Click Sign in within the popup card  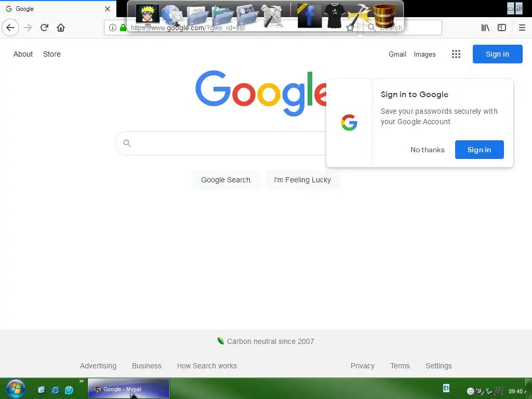pyautogui.click(x=479, y=150)
